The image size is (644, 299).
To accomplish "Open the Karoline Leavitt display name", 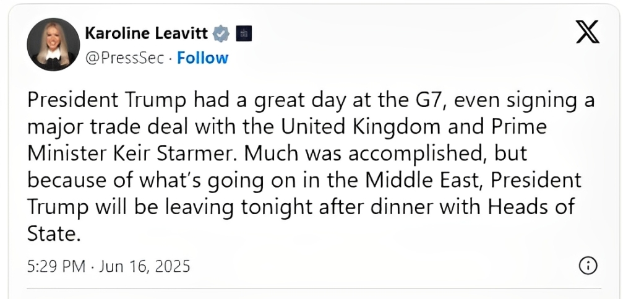I will click(x=147, y=33).
